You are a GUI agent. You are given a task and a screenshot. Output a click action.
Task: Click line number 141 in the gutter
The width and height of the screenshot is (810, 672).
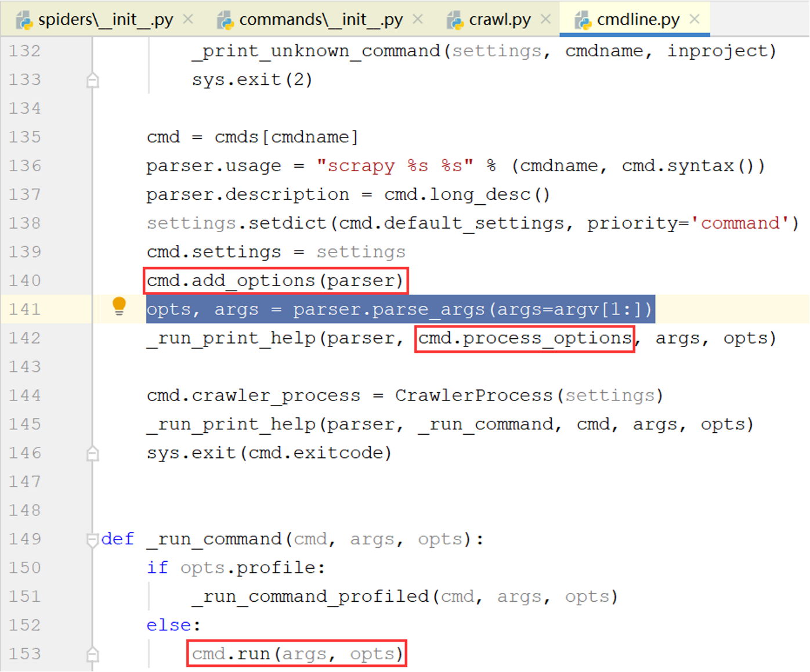click(x=25, y=309)
